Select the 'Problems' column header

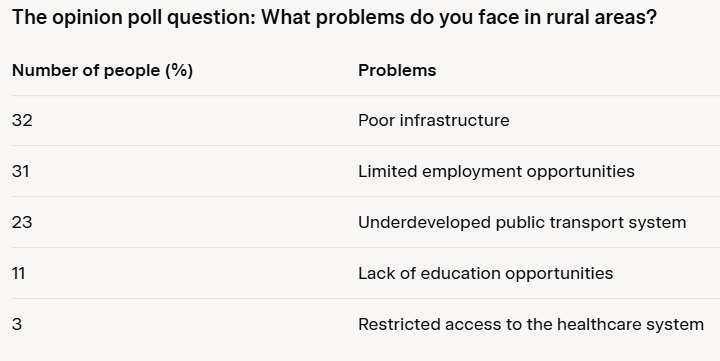[397, 70]
